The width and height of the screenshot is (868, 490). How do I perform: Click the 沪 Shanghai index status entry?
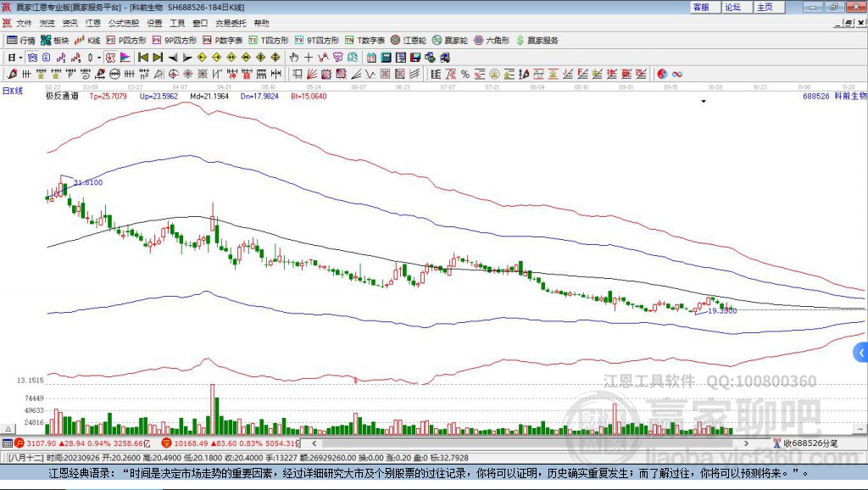pyautogui.click(x=82, y=443)
